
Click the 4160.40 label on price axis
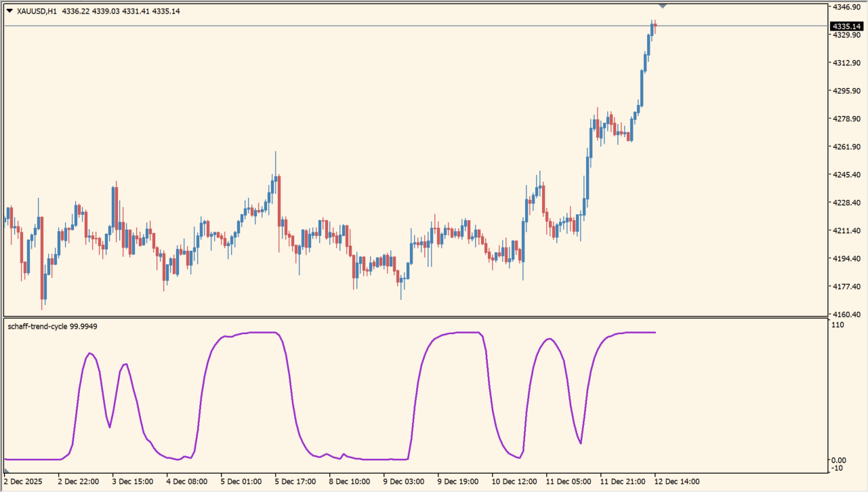(x=846, y=314)
